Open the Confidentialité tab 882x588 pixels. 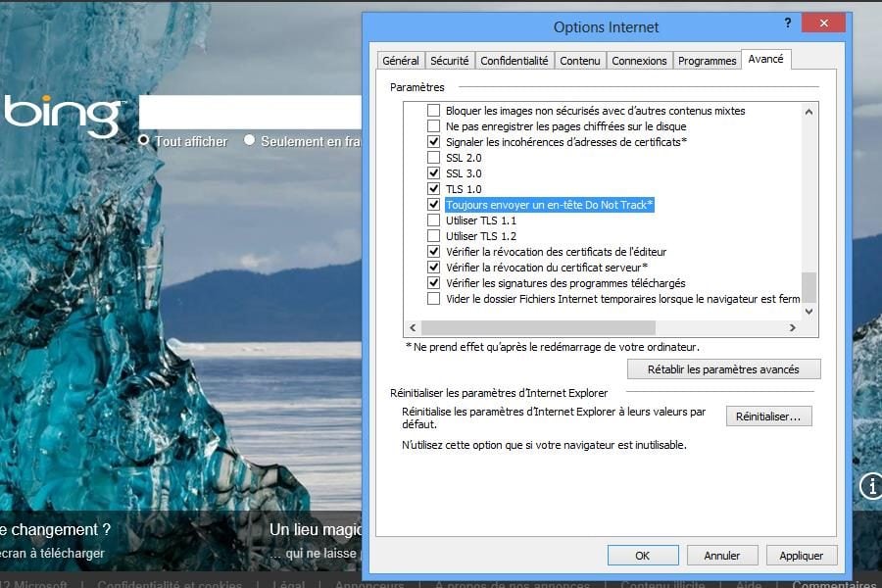514,61
